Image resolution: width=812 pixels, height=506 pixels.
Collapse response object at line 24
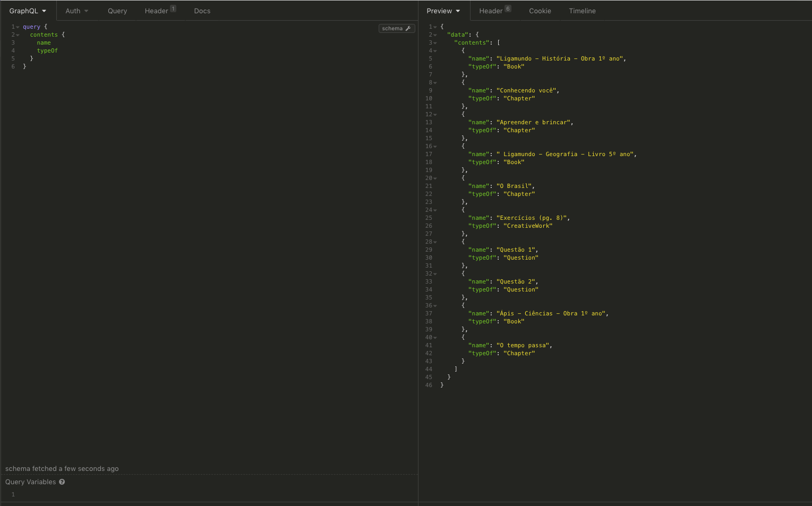(x=435, y=210)
